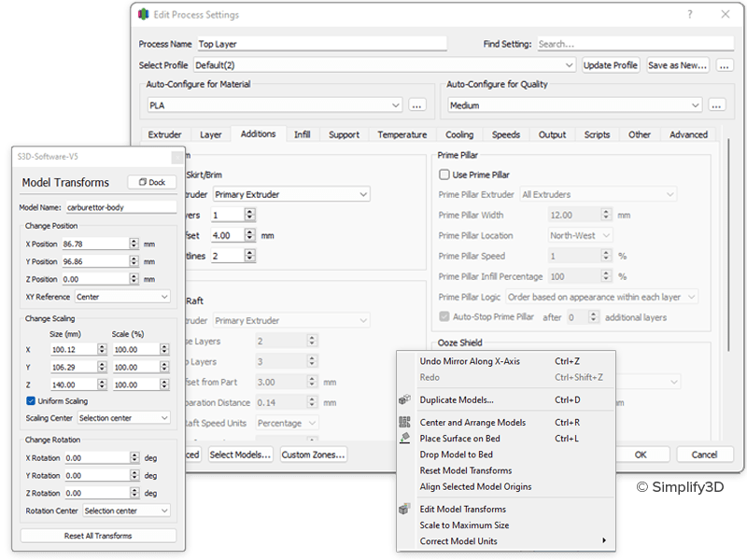Click the Update Profile button
Viewport: 747px width, 560px height.
pos(611,64)
